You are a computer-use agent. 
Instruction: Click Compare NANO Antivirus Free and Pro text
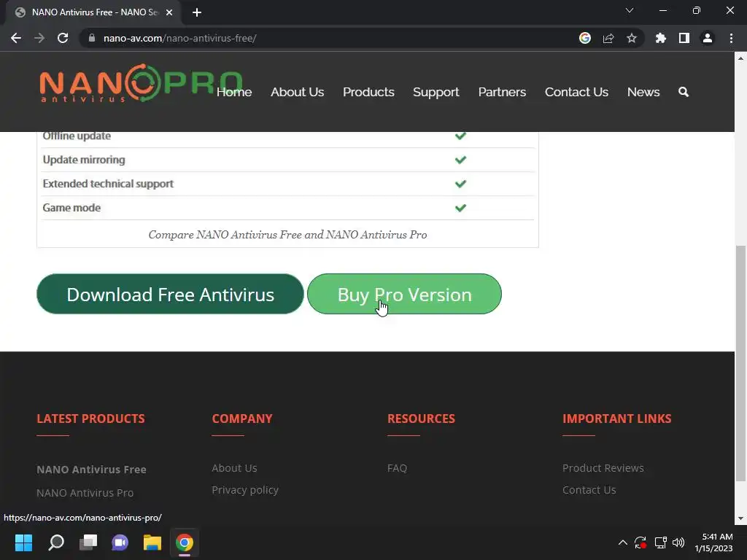coord(287,234)
